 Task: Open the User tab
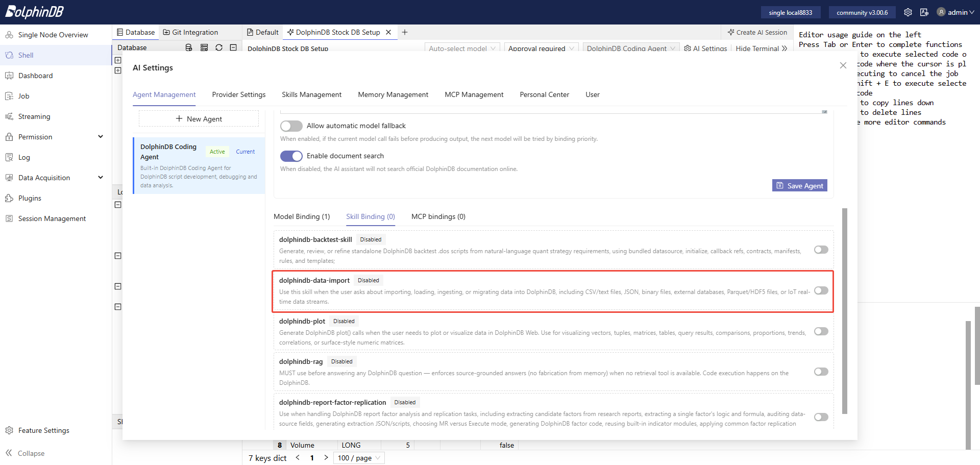[593, 94]
